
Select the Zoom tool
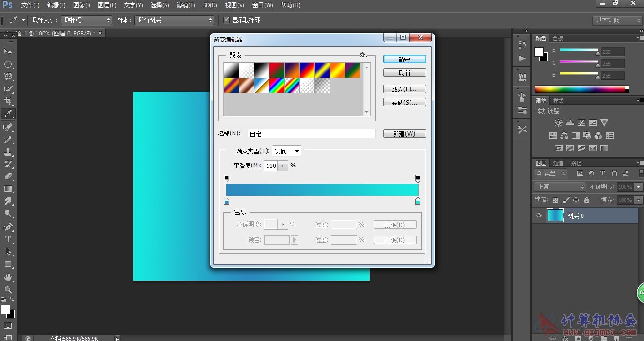pos(8,290)
